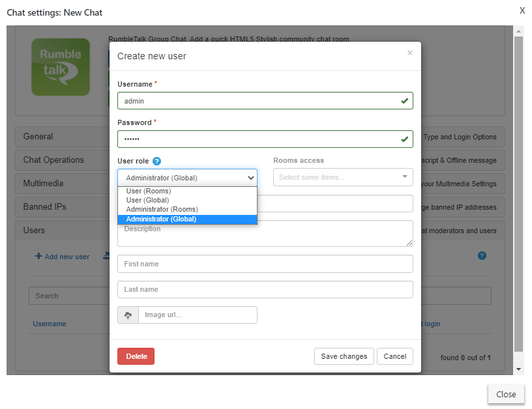Open the User role dropdown
The width and height of the screenshot is (532, 409).
[187, 178]
